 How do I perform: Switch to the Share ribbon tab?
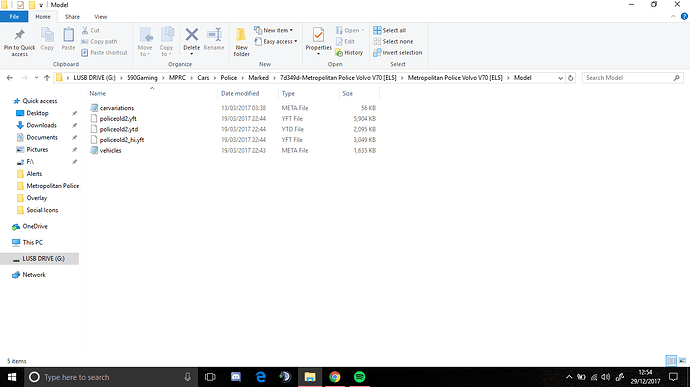72,17
